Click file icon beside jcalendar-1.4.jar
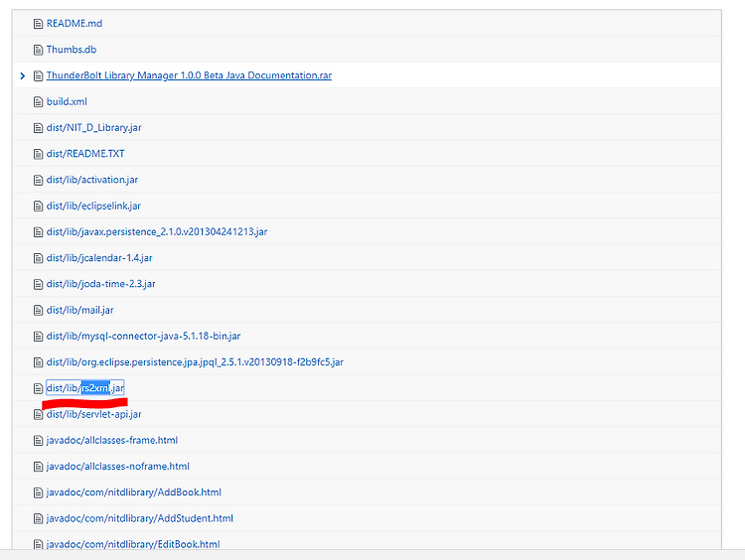 pos(38,258)
